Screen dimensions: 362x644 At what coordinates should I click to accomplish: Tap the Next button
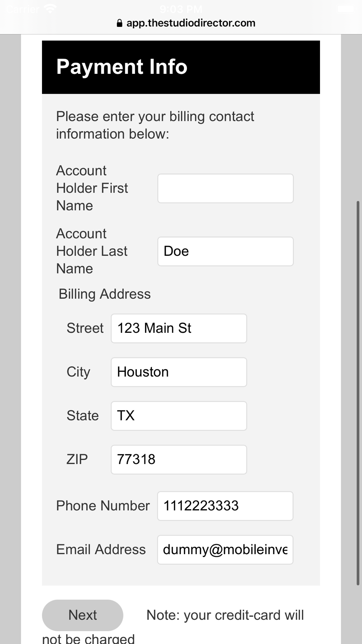(x=83, y=615)
